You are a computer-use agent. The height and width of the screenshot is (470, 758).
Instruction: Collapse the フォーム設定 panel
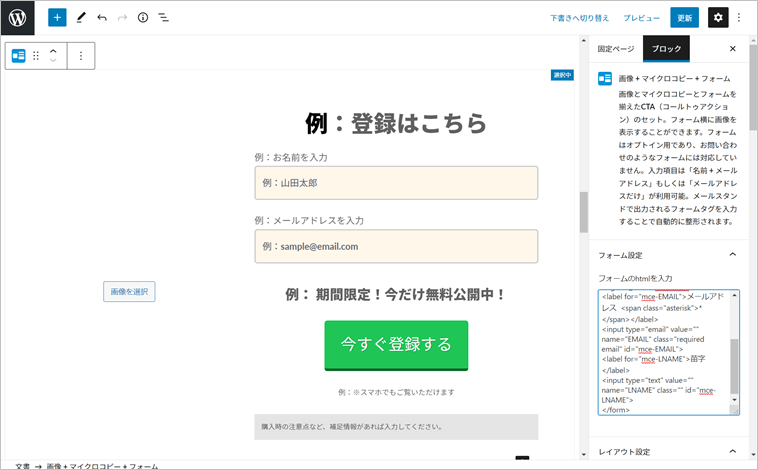732,254
